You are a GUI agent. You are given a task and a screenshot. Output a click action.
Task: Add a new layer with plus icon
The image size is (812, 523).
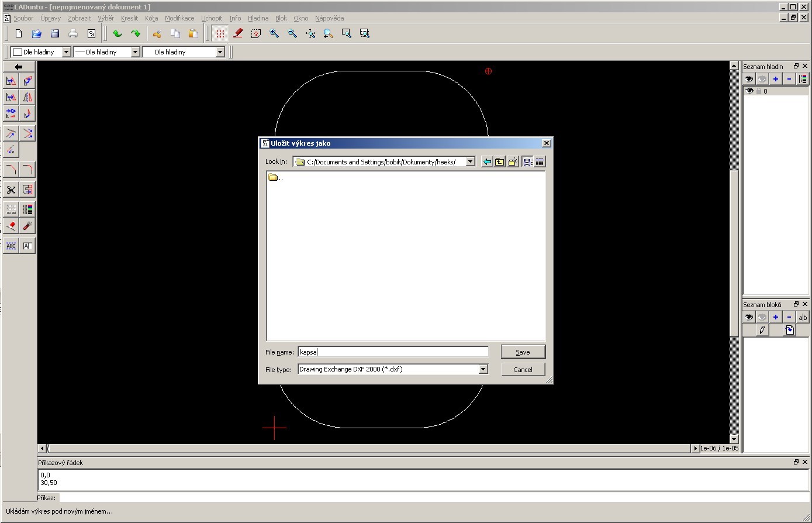coord(776,79)
